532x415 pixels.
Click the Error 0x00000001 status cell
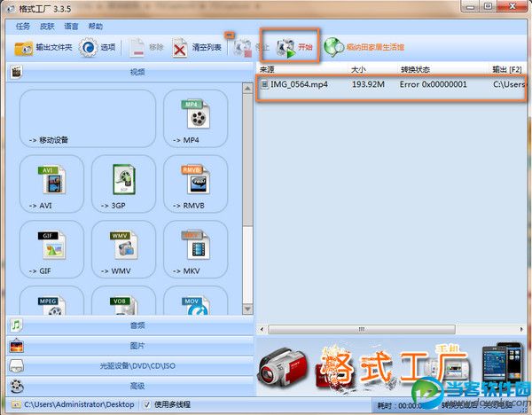click(434, 84)
